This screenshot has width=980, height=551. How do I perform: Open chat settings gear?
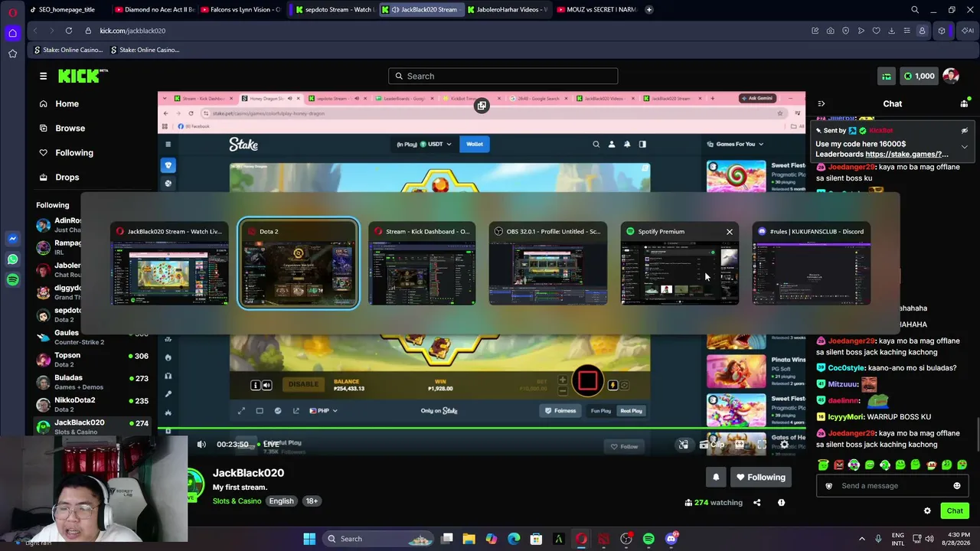(927, 510)
